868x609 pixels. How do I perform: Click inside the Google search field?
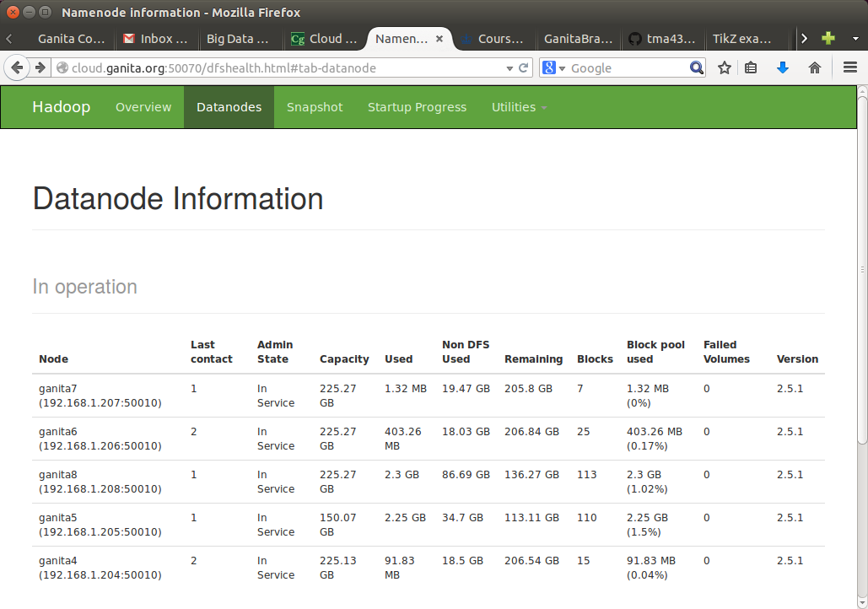point(624,68)
